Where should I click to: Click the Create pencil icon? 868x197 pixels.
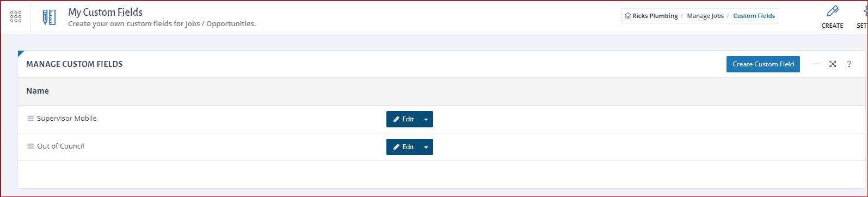tap(832, 11)
